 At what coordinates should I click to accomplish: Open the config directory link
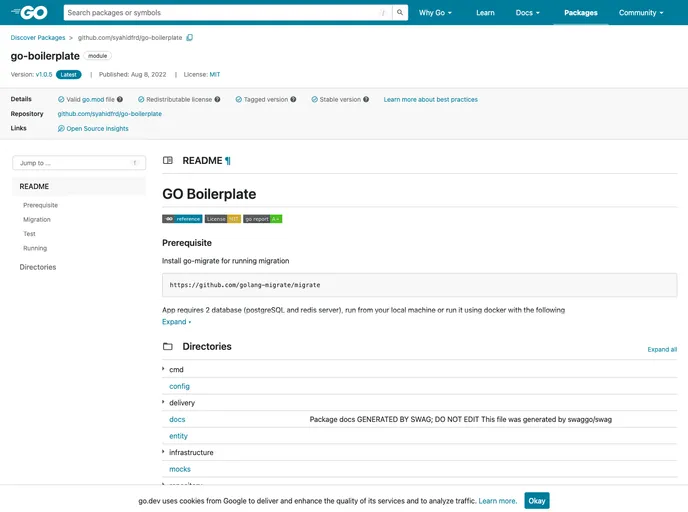179,387
